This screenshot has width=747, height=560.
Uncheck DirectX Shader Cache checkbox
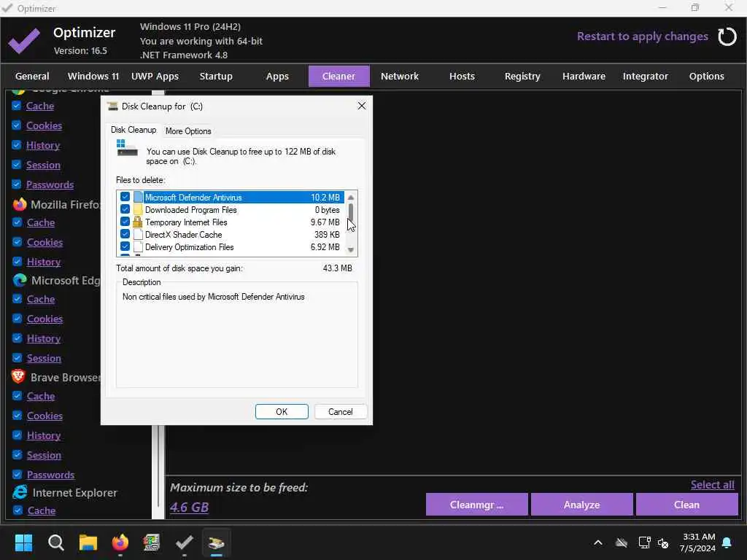(x=125, y=234)
